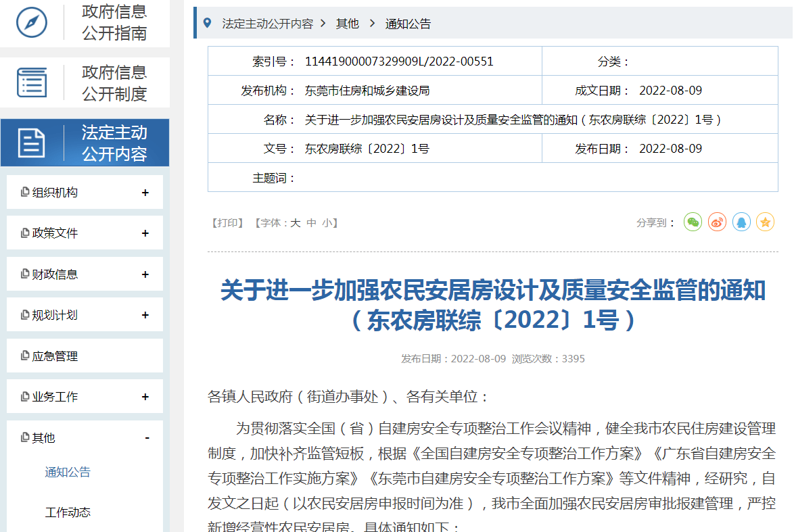Share article to Sina Weibo
Image resolution: width=794 pixels, height=532 pixels.
coord(717,222)
